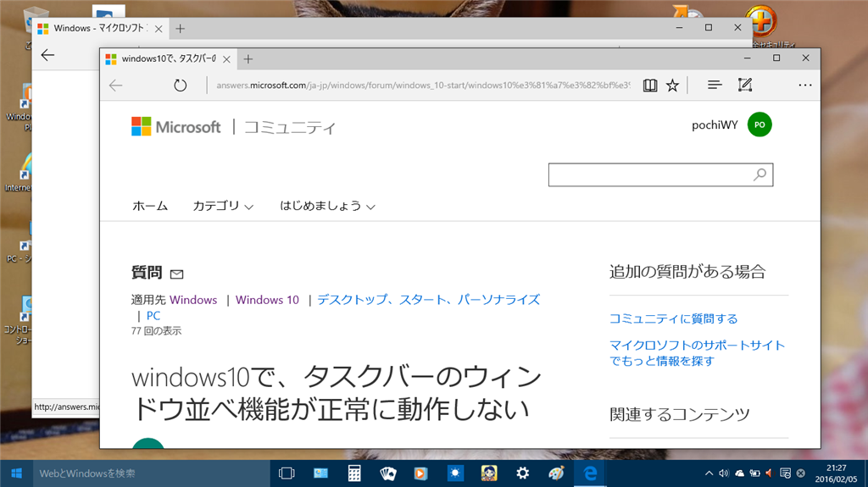Image resolution: width=868 pixels, height=487 pixels.
Task: Open the Calculator from the taskbar
Action: [354, 473]
